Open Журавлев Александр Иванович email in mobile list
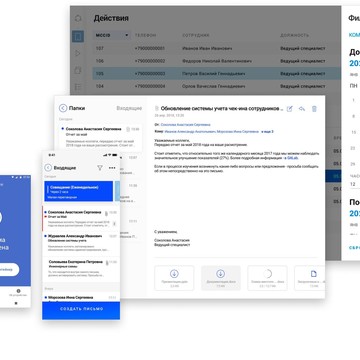The width and height of the screenshot is (360, 360). tap(81, 242)
